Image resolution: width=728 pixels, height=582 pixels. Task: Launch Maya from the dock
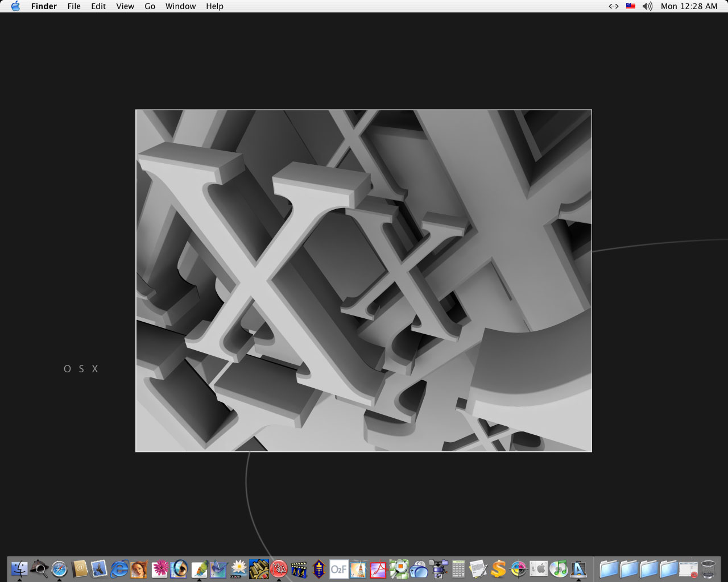pos(279,568)
